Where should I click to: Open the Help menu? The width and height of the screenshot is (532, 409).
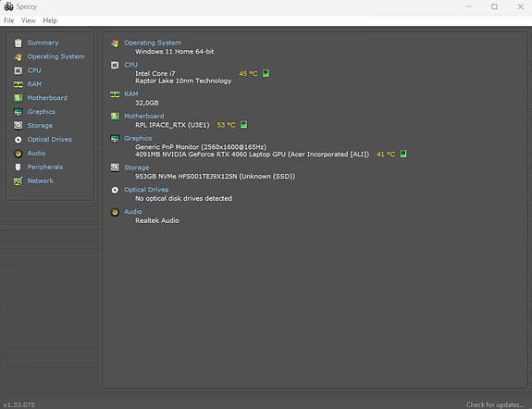[x=50, y=20]
